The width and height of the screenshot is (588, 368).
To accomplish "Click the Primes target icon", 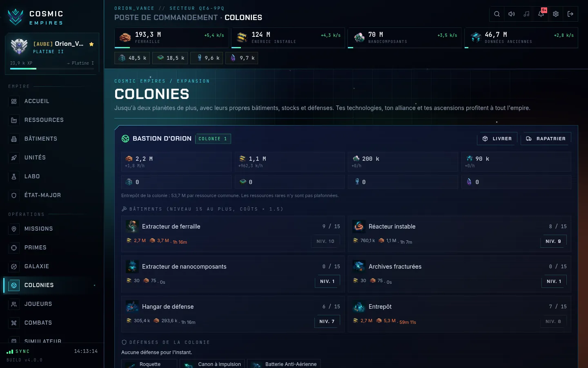I will pos(14,248).
